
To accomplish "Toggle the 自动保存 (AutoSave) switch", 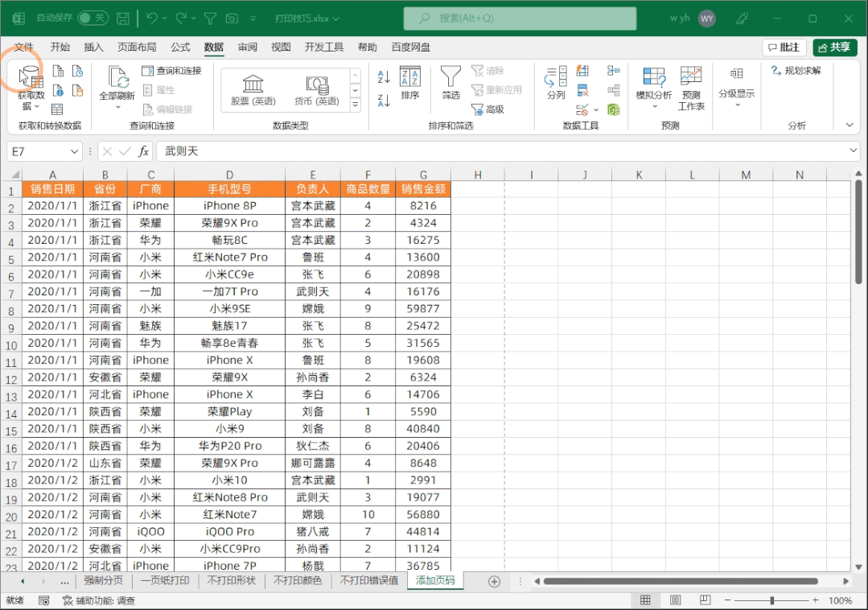I will 92,19.
